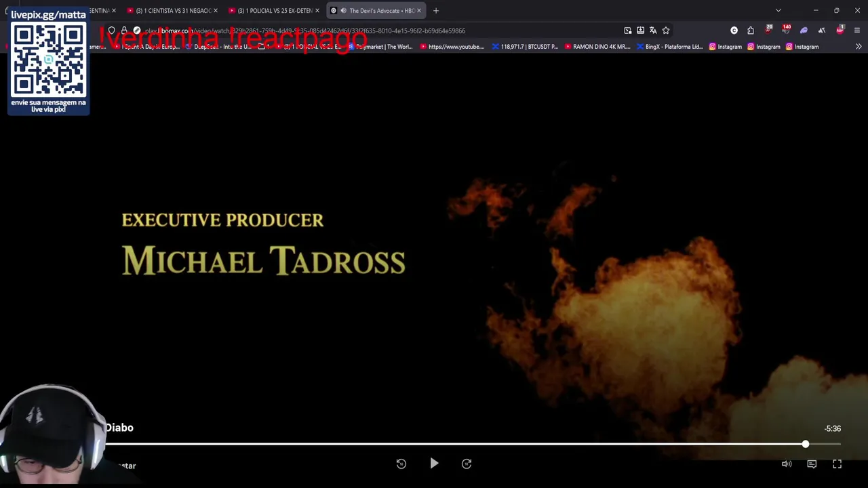Open extension with badge 20

point(768,30)
